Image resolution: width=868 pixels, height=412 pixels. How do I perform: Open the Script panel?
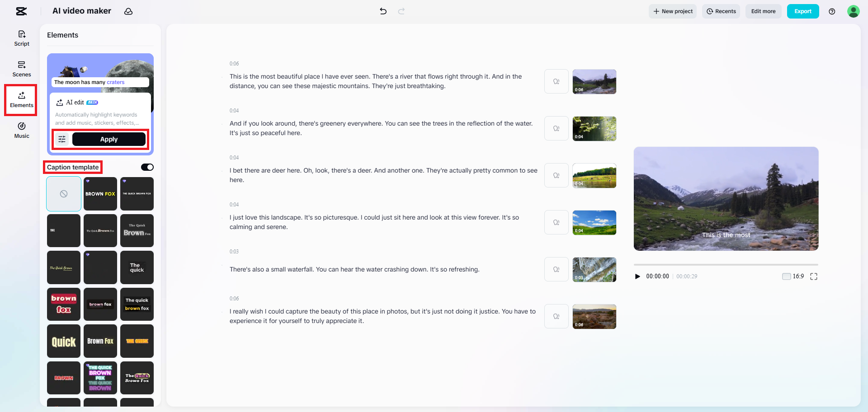(21, 38)
